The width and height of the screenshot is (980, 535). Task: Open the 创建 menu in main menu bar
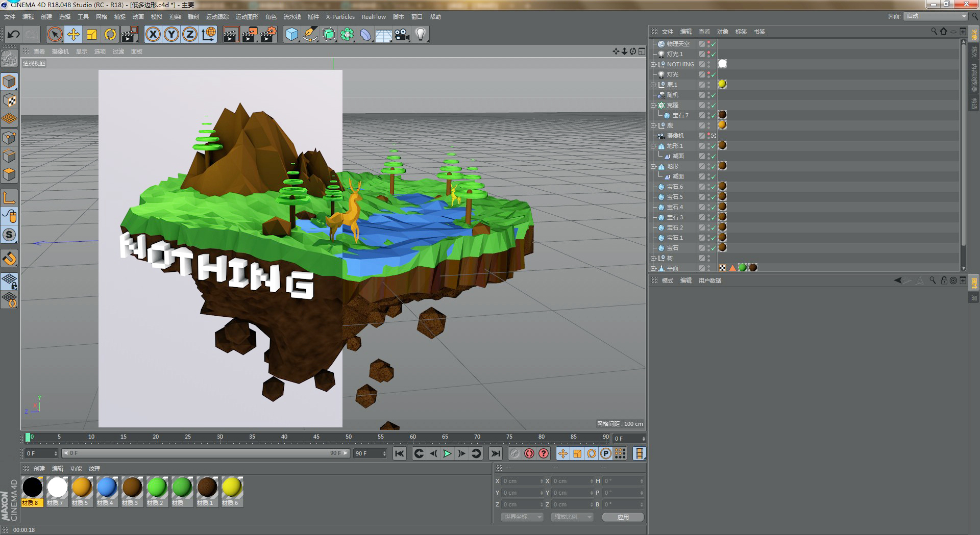[46, 17]
